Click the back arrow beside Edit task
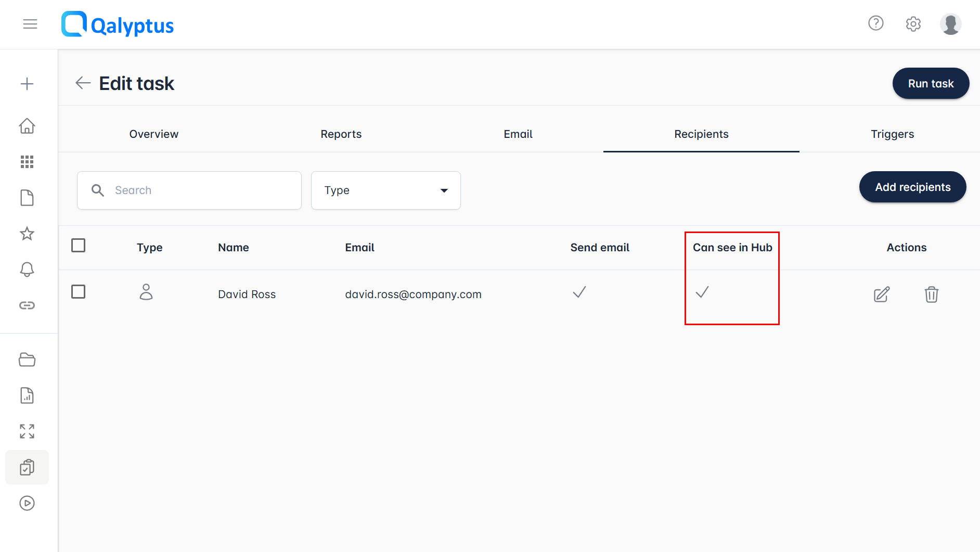 [83, 83]
